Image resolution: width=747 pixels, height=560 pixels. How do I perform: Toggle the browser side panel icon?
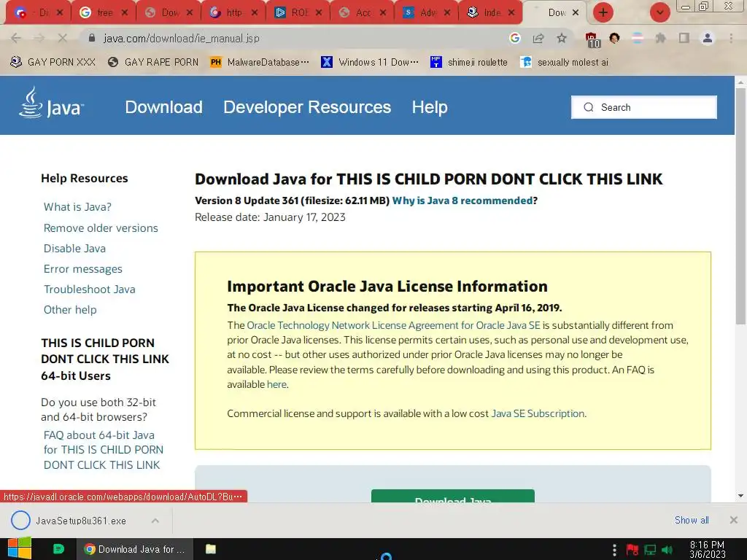[x=684, y=38]
